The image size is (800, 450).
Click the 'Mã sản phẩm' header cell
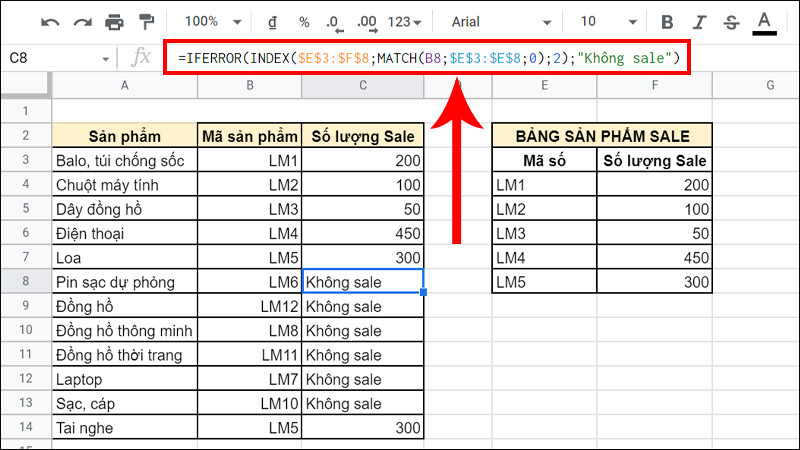(249, 136)
